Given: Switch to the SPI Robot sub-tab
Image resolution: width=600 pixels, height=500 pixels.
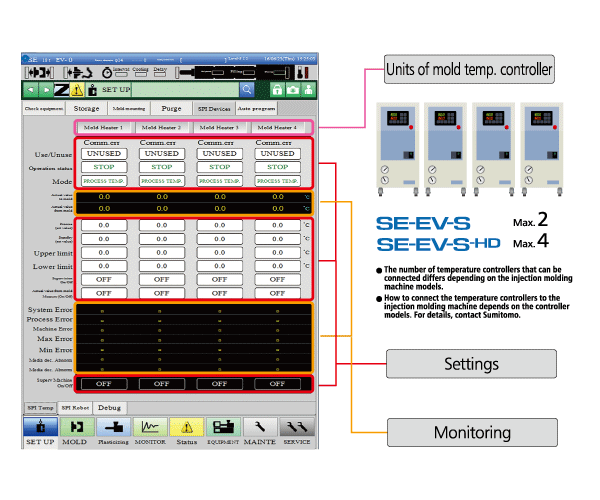Looking at the screenshot, I should [75, 408].
